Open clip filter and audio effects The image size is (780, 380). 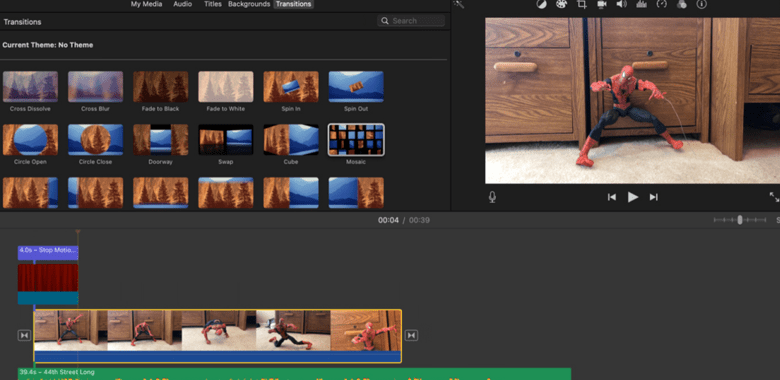click(682, 4)
